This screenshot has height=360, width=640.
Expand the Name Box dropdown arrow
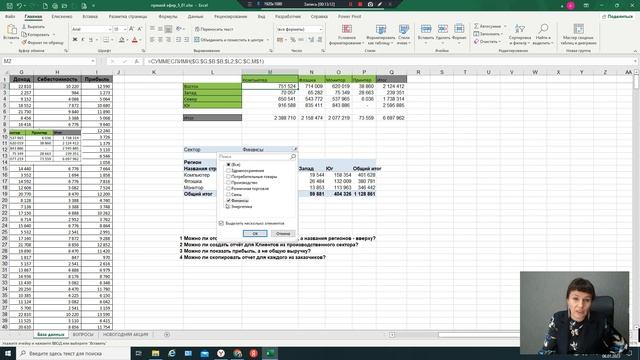click(x=93, y=61)
